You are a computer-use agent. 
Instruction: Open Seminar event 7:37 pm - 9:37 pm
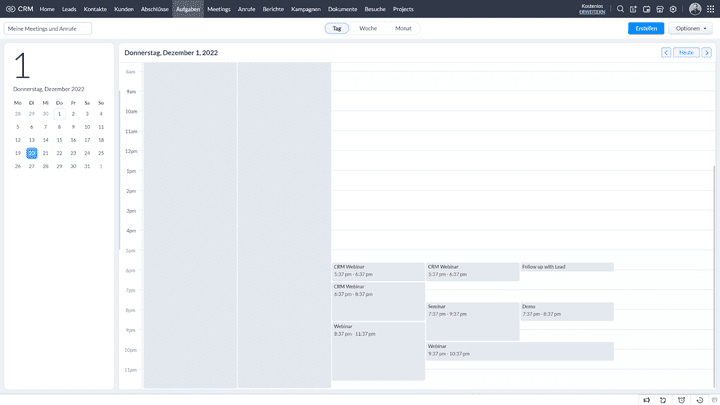(x=472, y=321)
